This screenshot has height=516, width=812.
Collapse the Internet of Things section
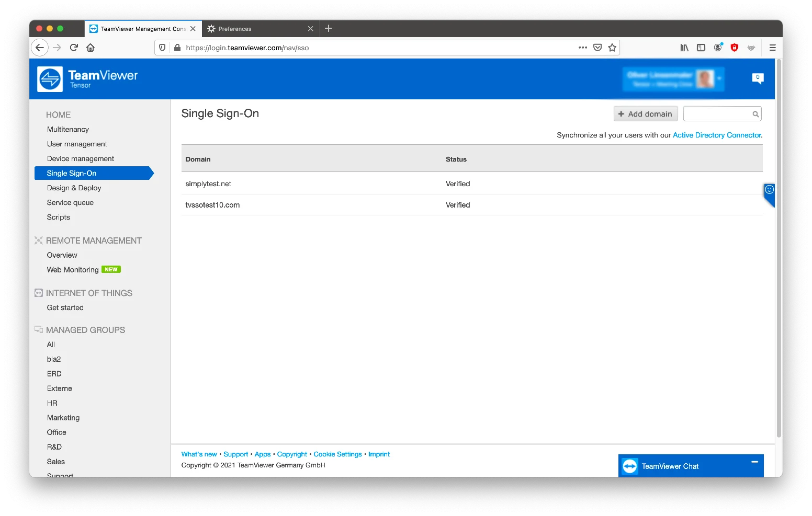coord(83,293)
